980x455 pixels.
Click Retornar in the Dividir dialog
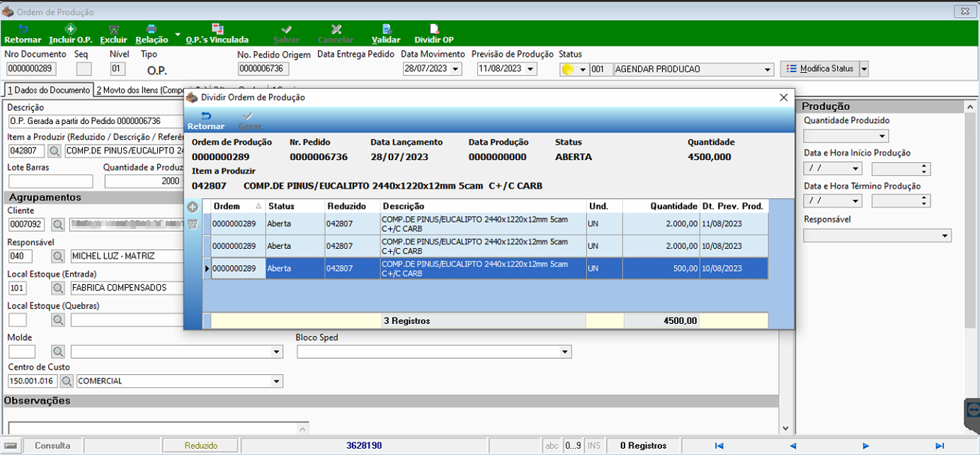click(x=205, y=120)
